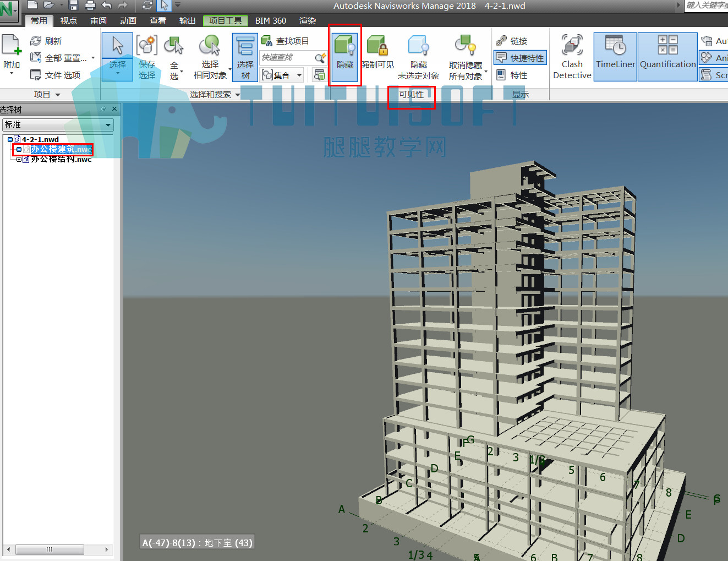The height and width of the screenshot is (561, 728).
Task: Collapse the 4-2-1.nwd tree node
Action: (x=10, y=140)
